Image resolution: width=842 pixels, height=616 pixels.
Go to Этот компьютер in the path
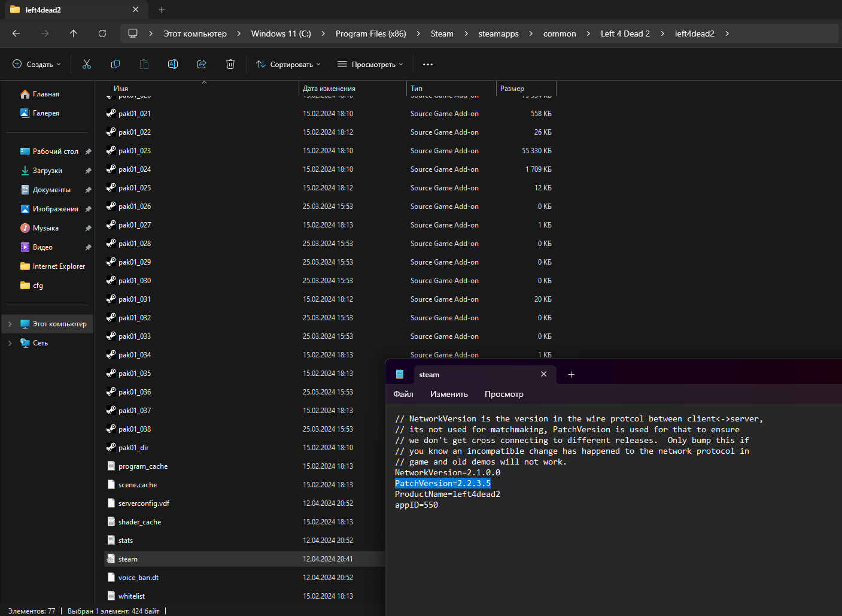click(195, 34)
